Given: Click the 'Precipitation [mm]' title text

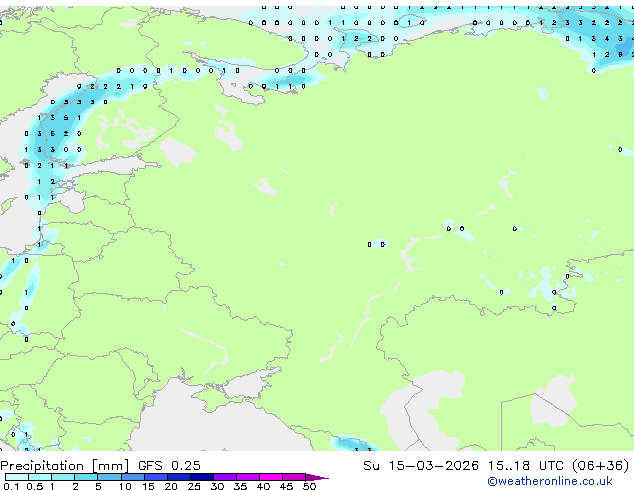Looking at the screenshot, I should tap(64, 466).
